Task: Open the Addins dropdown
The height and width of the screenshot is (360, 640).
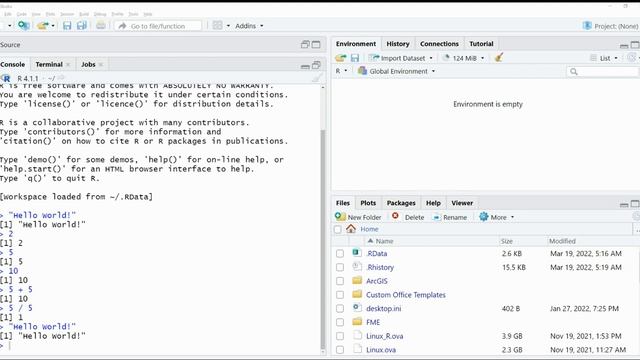Action: tap(249, 26)
